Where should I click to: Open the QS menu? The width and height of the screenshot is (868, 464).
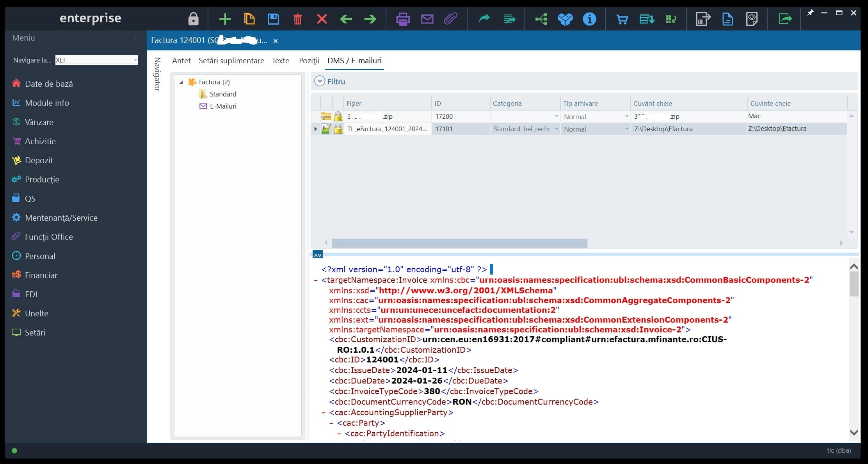click(23, 198)
